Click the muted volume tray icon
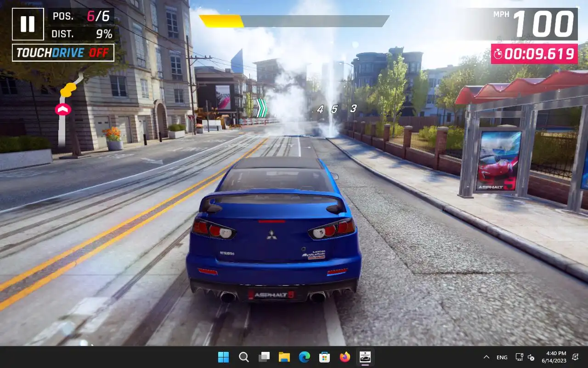 click(531, 357)
